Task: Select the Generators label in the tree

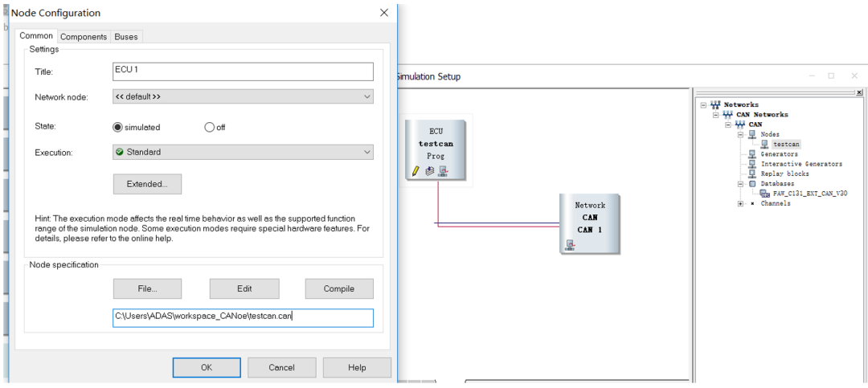Action: coord(779,154)
